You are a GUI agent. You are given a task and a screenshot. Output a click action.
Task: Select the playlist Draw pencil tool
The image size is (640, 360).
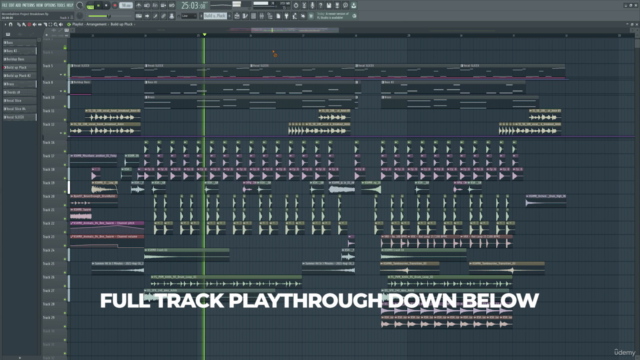[18, 24]
